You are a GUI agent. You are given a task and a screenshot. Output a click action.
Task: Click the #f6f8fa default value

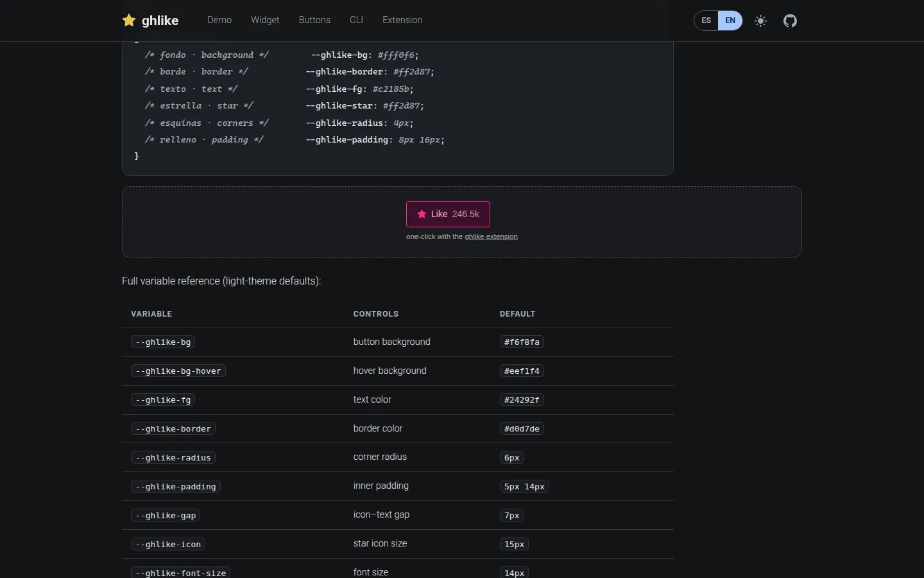tap(522, 342)
